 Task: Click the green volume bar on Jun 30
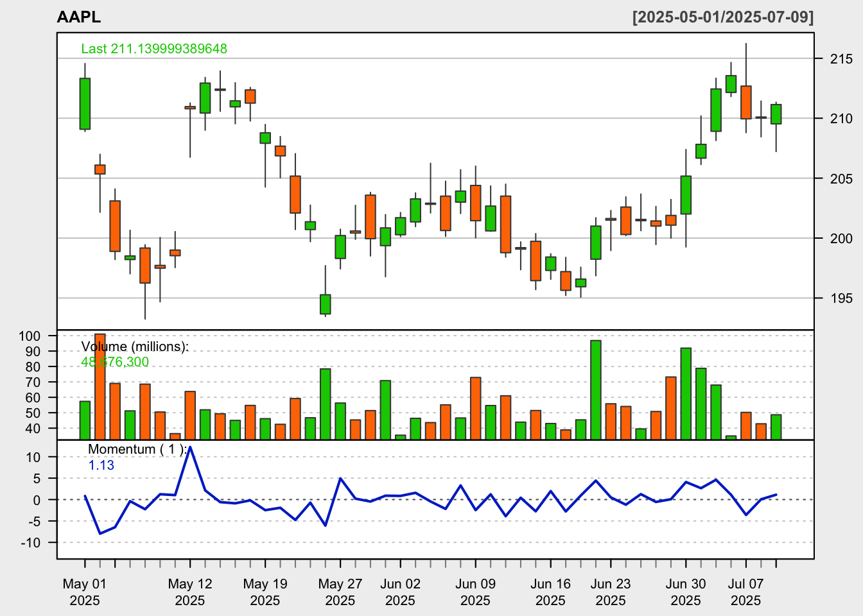pyautogui.click(x=686, y=394)
